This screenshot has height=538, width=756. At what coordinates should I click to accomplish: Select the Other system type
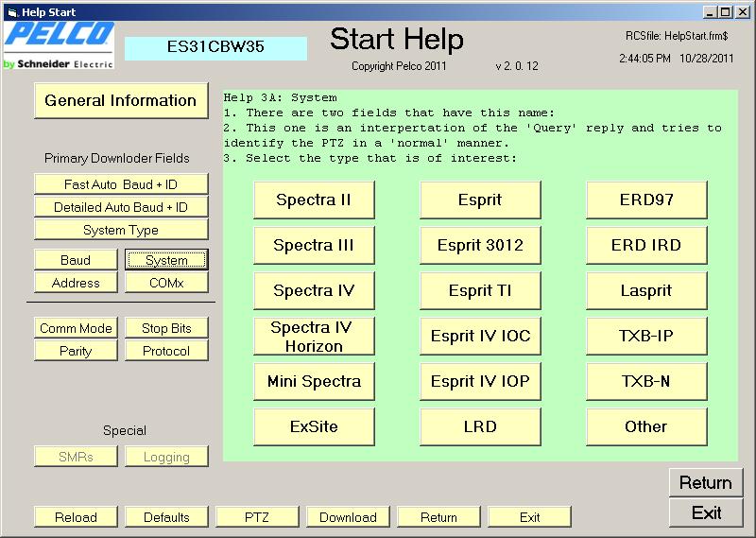pos(646,426)
